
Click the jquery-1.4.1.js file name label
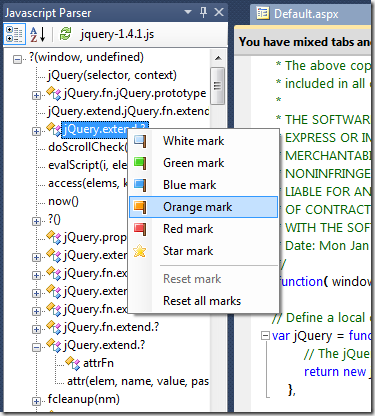117,34
